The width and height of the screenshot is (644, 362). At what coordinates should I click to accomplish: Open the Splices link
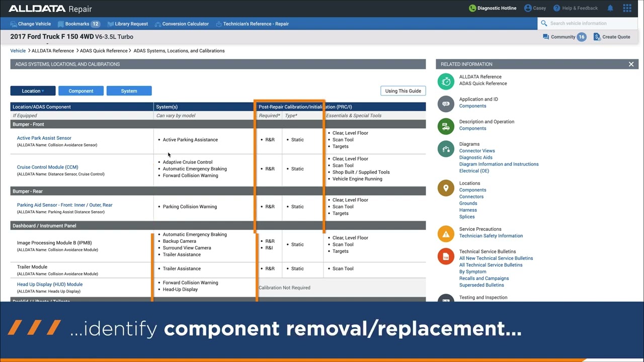click(x=467, y=217)
